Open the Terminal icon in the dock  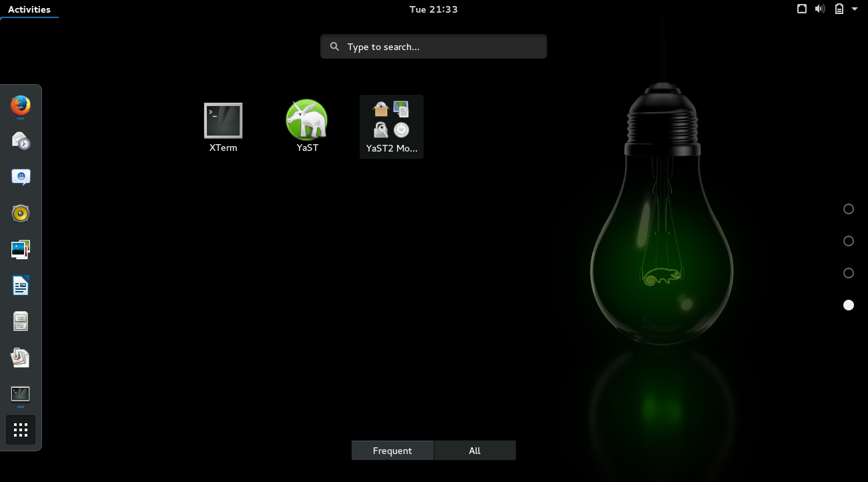pyautogui.click(x=21, y=394)
